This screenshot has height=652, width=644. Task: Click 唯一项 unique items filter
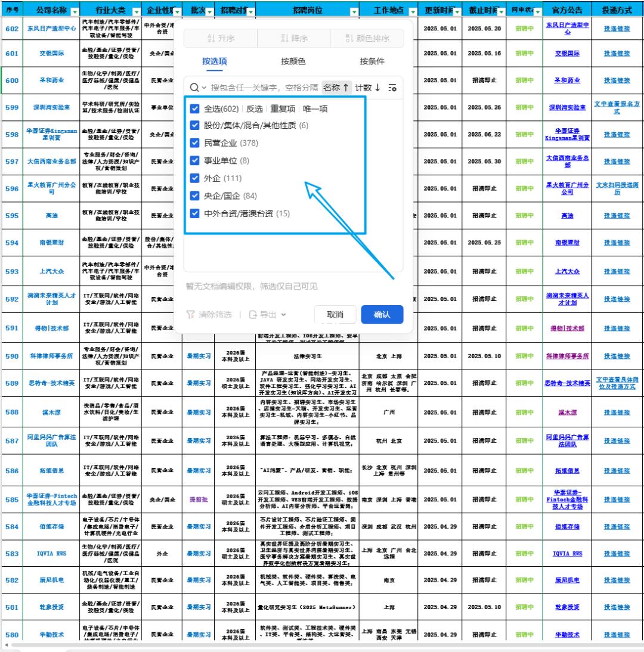point(315,109)
